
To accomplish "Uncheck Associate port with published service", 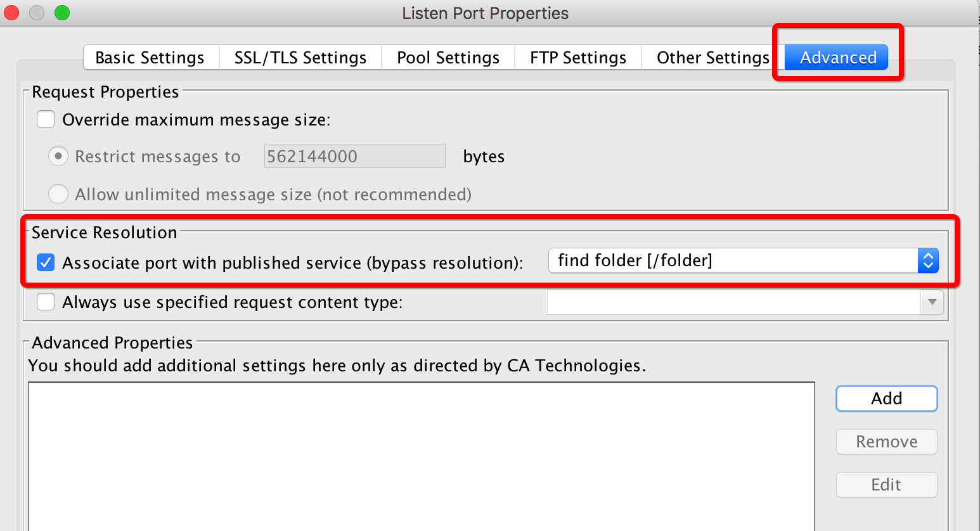I will pos(45,262).
